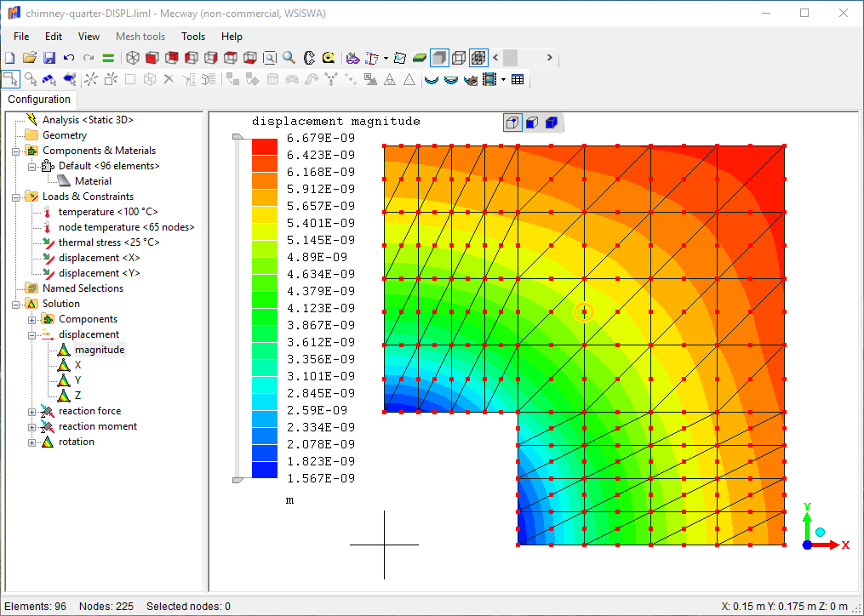Select temperature <100 °C> load
This screenshot has width=864, height=616.
[x=108, y=212]
